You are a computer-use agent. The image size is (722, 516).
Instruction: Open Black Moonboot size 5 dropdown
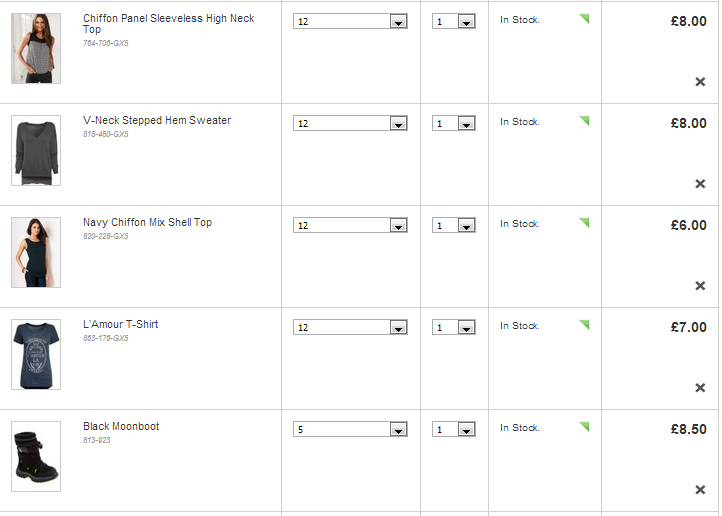(x=350, y=429)
